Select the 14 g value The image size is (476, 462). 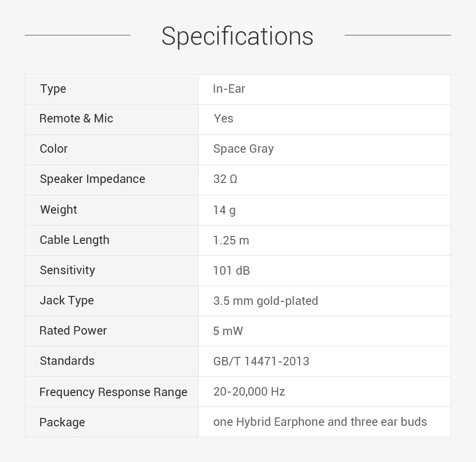point(224,210)
